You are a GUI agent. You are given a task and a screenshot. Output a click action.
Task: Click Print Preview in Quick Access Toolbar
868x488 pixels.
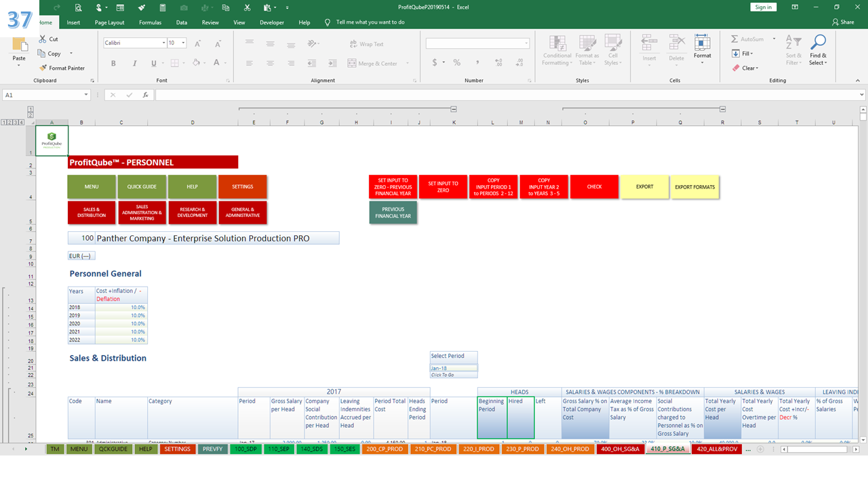(79, 7)
